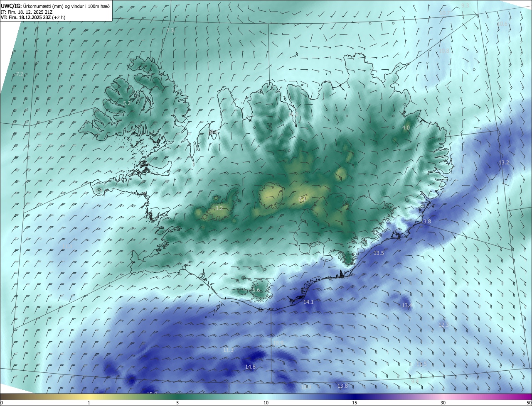Click the 9.3 value label on the map
532x406 pixels.
[x=465, y=5]
